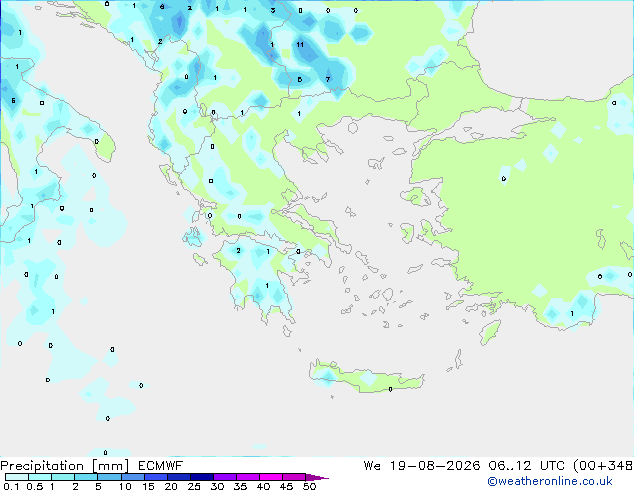The width and height of the screenshot is (634, 490).
Task: Click the 'Precipitation [mm]' title text
Action: click(64, 466)
